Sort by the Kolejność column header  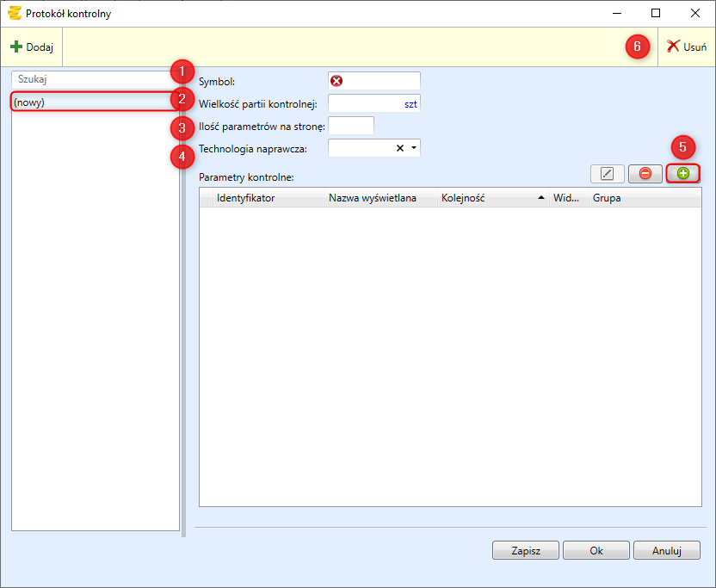click(x=491, y=198)
